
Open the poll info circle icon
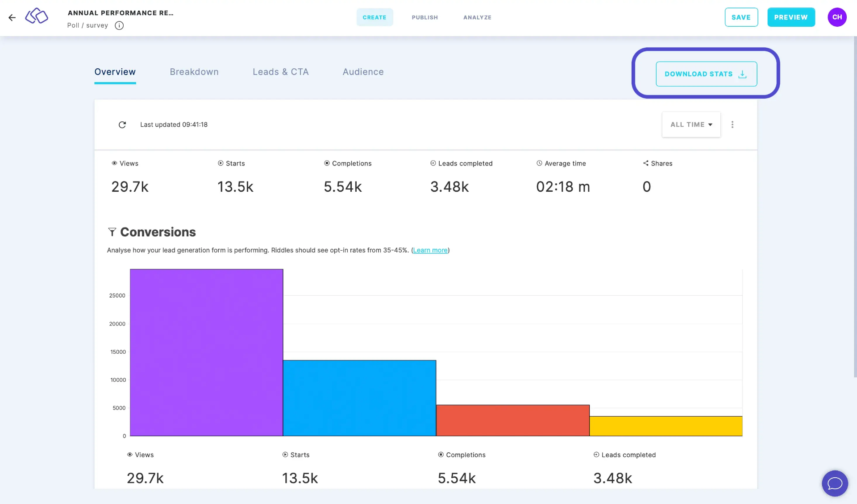point(119,25)
